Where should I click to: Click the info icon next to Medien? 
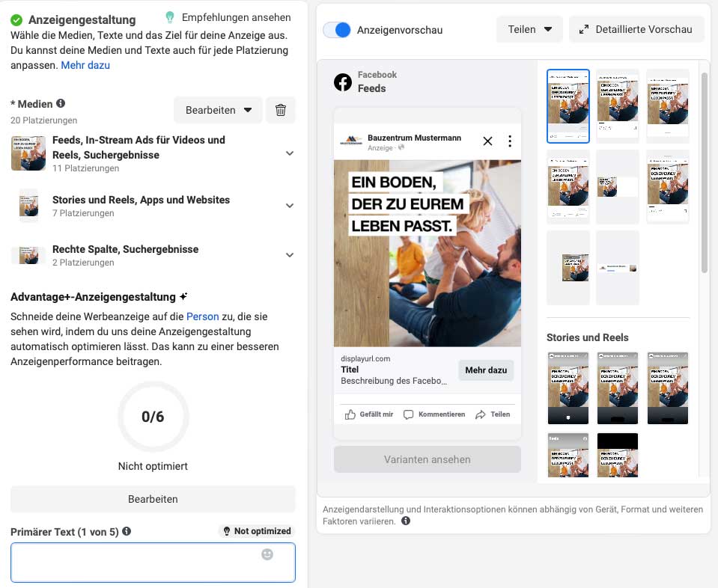click(61, 103)
